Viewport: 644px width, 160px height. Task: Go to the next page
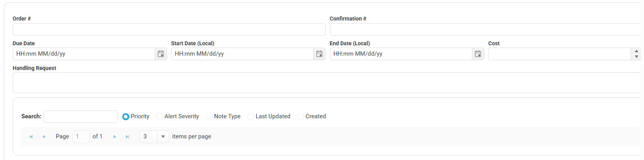pos(115,137)
